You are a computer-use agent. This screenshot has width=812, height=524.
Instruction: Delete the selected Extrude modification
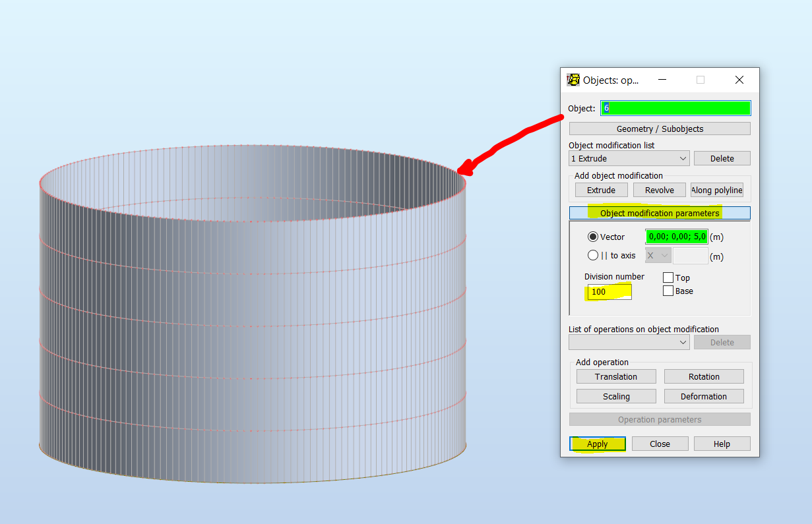pos(722,158)
